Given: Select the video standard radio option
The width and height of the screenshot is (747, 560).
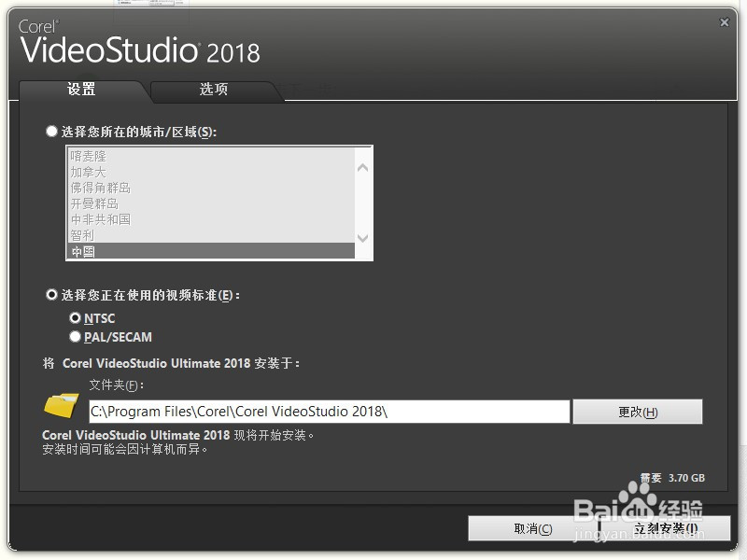Looking at the screenshot, I should (51, 295).
